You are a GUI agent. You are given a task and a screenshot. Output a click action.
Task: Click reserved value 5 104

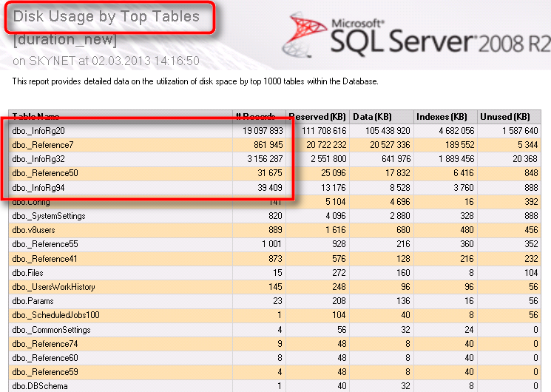point(336,202)
